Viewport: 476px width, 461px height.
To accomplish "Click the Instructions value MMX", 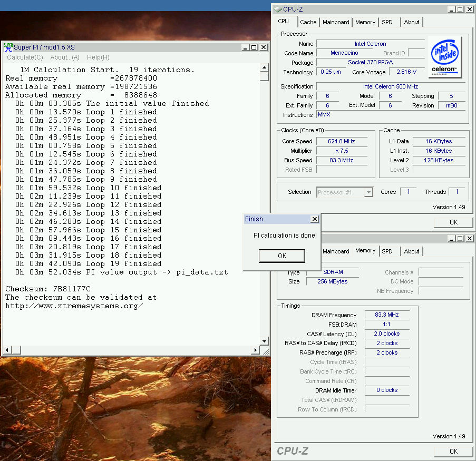I will pos(324,114).
